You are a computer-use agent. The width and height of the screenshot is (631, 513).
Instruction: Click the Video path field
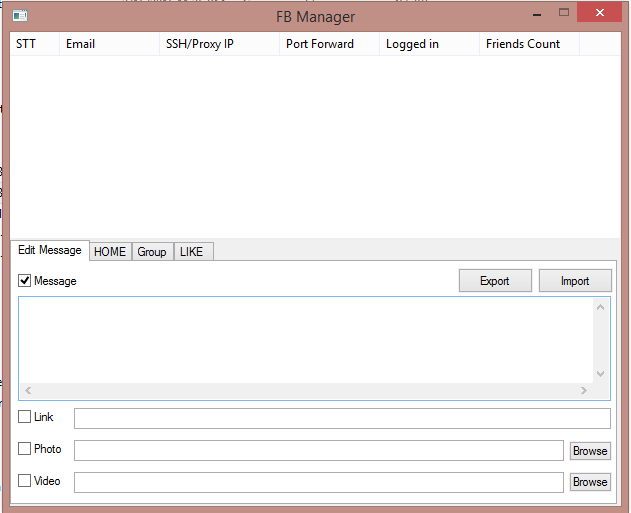(319, 482)
